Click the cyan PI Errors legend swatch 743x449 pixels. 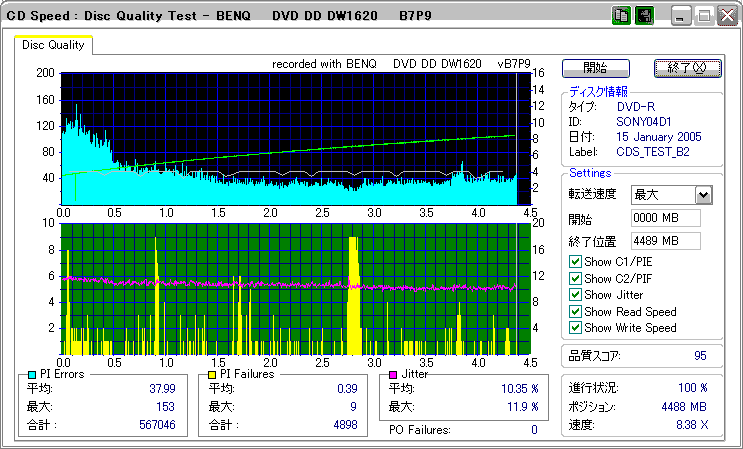pyautogui.click(x=32, y=375)
